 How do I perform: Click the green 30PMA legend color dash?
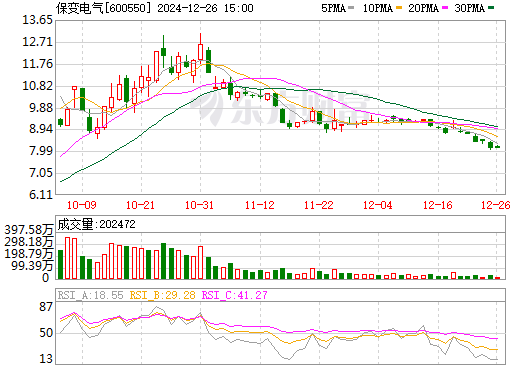point(491,7)
